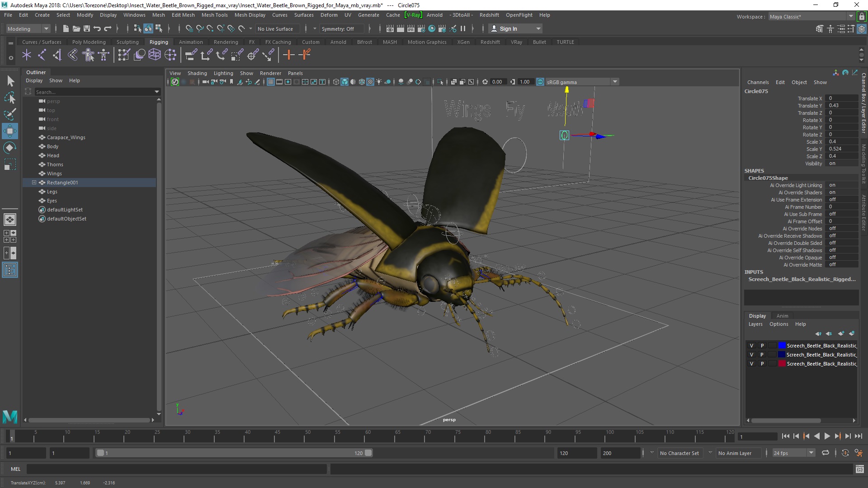Open the Modeling menu set dropdown
This screenshot has height=488, width=868.
(x=28, y=28)
